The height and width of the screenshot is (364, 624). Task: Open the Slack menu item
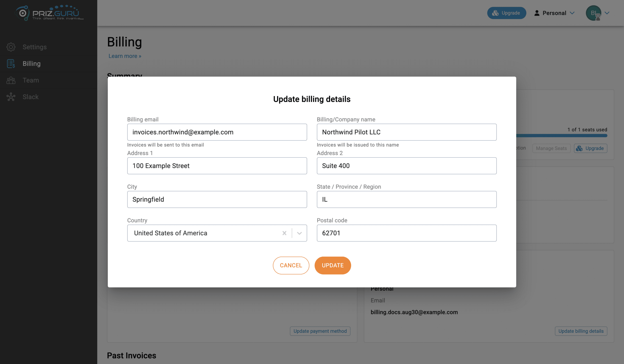[x=49, y=97]
